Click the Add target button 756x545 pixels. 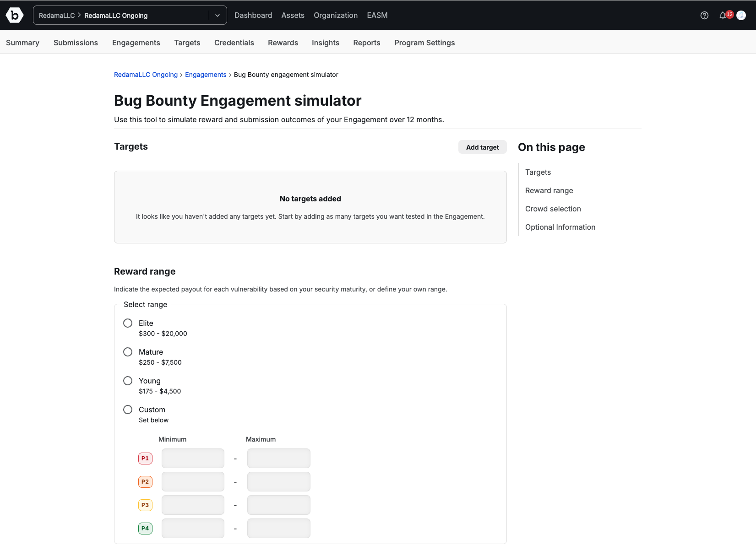point(483,147)
